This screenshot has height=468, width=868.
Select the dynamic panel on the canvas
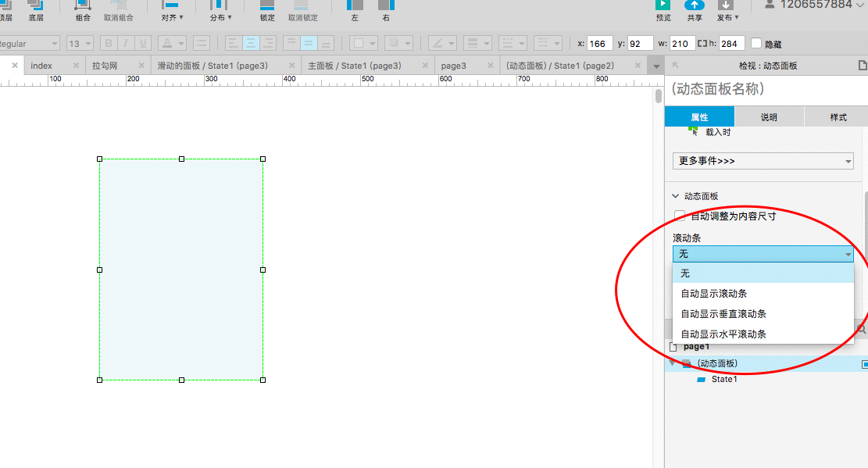click(x=181, y=270)
